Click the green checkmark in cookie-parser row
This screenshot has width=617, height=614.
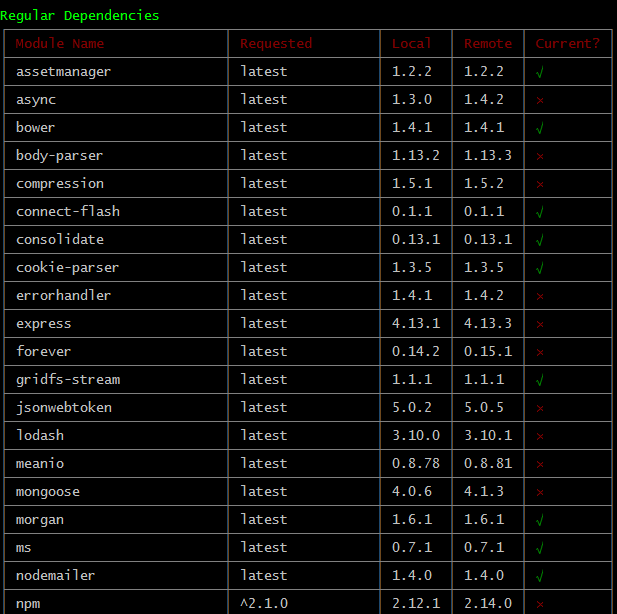[540, 268]
